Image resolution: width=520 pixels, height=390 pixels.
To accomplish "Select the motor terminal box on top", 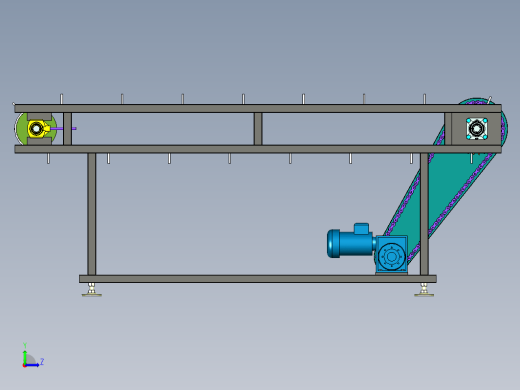I will 361,228.
